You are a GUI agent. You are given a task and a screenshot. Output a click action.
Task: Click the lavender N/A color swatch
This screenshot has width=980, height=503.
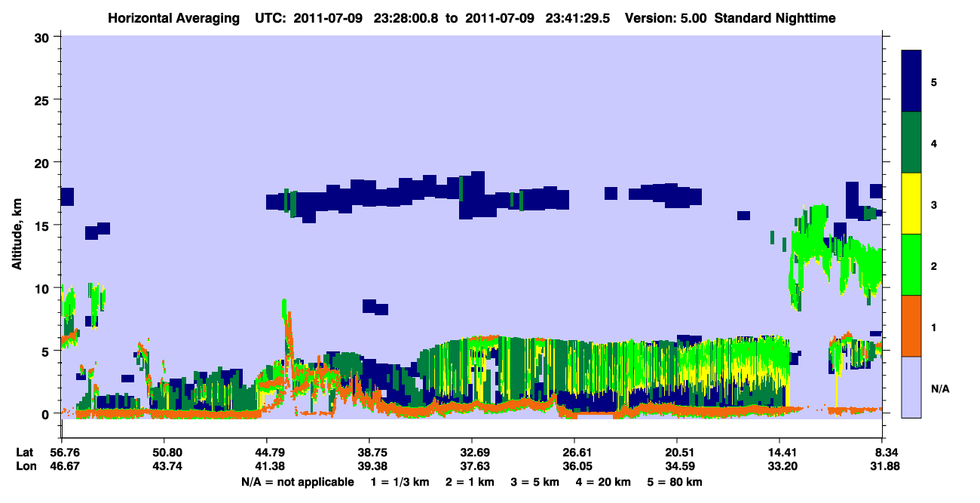pyautogui.click(x=911, y=386)
